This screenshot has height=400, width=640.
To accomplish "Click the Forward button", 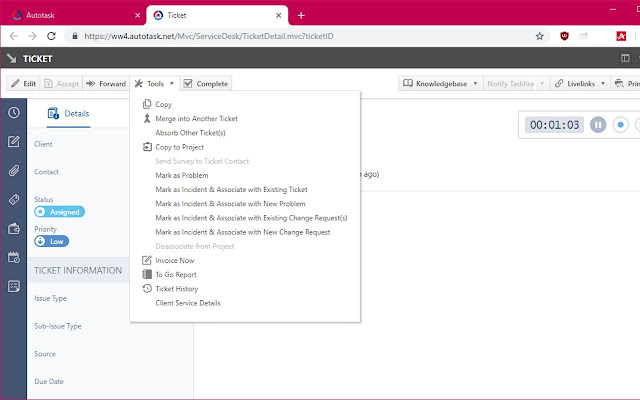I will click(106, 84).
